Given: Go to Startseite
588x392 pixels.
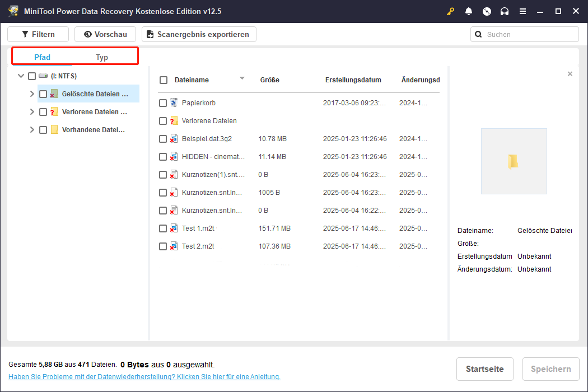Looking at the screenshot, I should pyautogui.click(x=484, y=368).
